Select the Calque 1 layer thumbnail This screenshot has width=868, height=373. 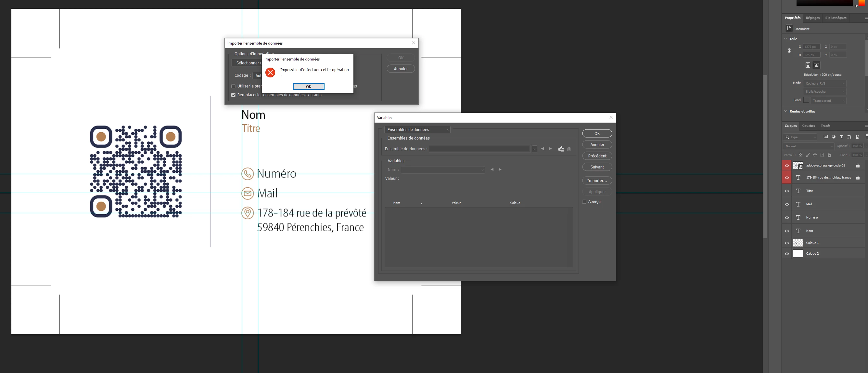[798, 243]
